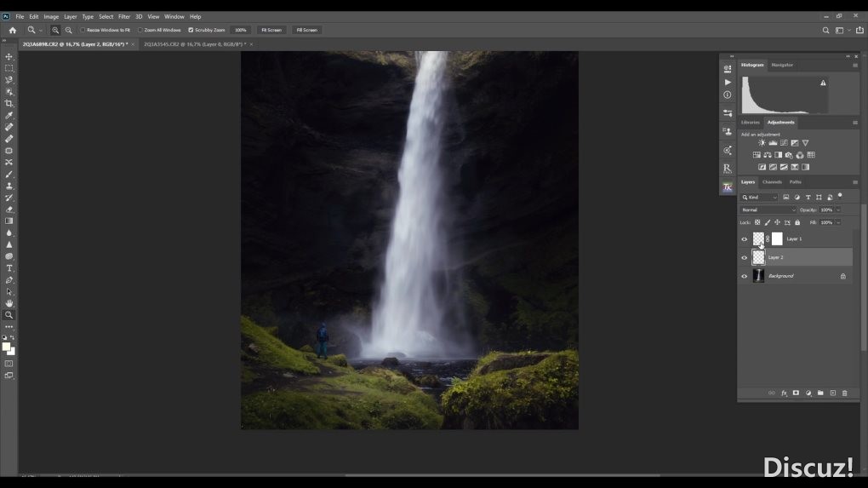Switch to the Libraries tab
This screenshot has height=488, width=868.
pyautogui.click(x=750, y=123)
